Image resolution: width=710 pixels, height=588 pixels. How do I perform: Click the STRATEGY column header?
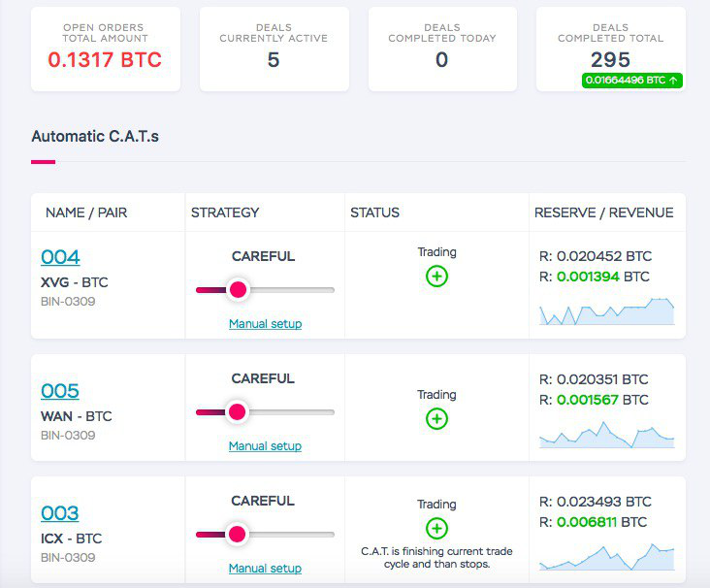pyautogui.click(x=225, y=212)
